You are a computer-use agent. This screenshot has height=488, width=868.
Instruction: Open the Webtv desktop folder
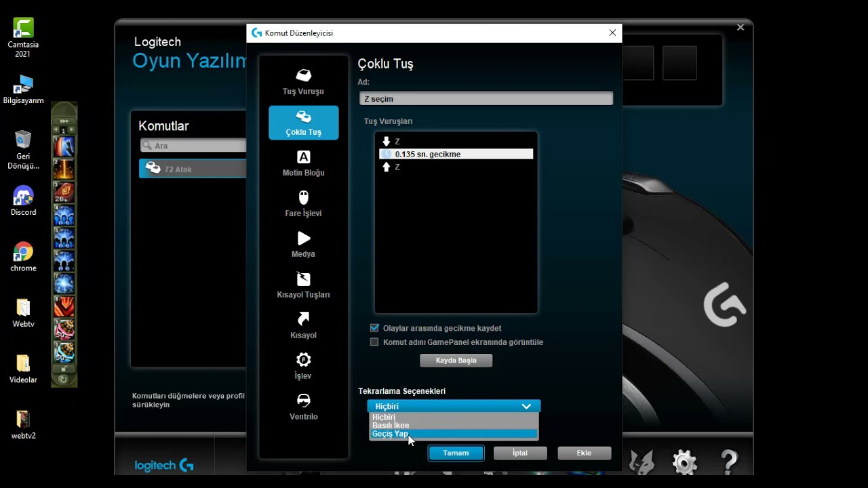(23, 313)
